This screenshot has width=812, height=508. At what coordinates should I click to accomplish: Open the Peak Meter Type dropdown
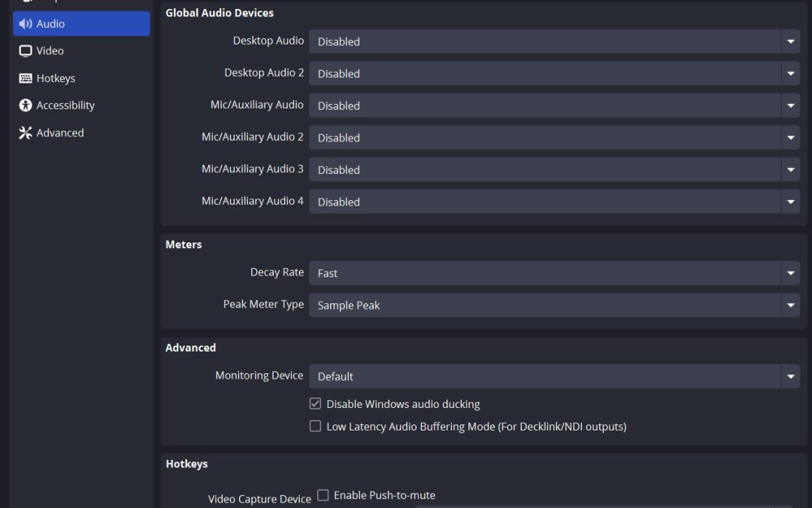[554, 305]
